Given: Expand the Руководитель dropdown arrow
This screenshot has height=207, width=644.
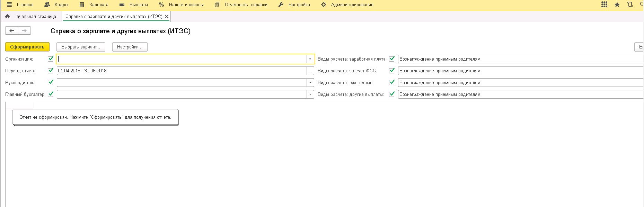Looking at the screenshot, I should pyautogui.click(x=310, y=82).
